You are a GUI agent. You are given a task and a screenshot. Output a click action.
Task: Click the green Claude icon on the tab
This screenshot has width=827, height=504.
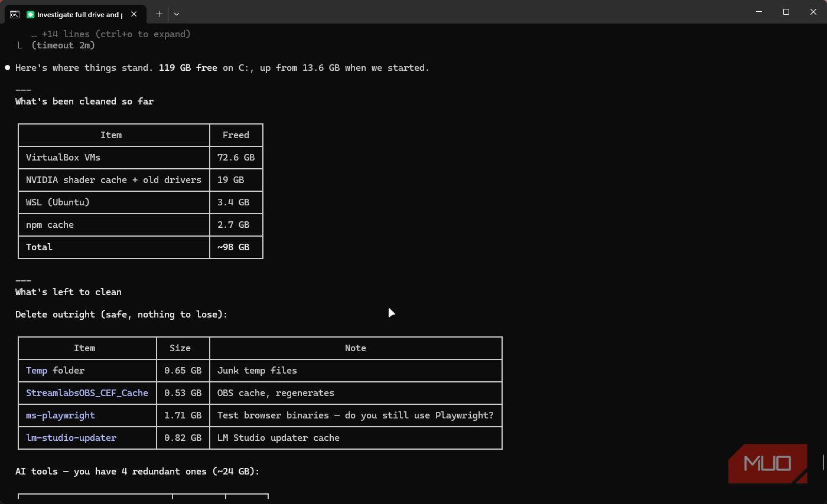tap(30, 14)
